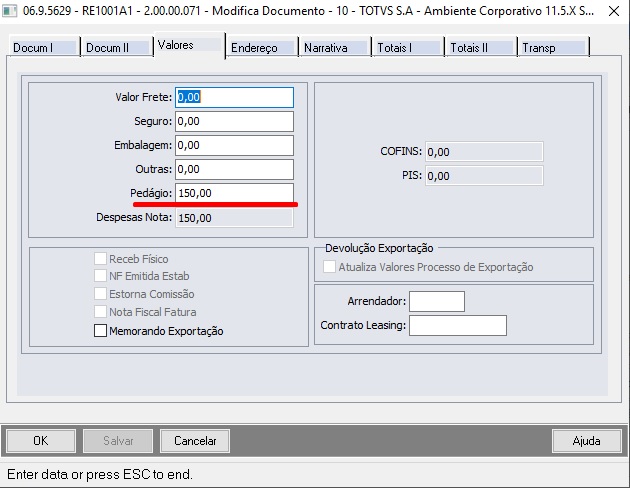This screenshot has width=630, height=488.
Task: Open the Narrativa tab
Action: [335, 47]
